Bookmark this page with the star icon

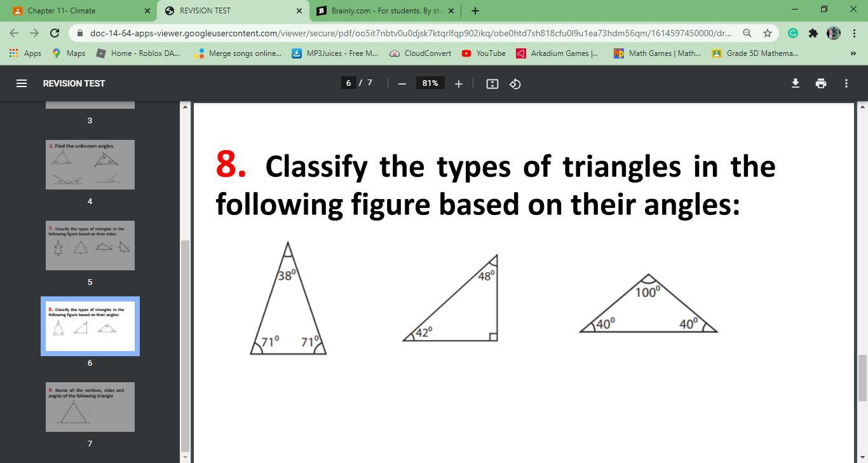click(x=768, y=33)
